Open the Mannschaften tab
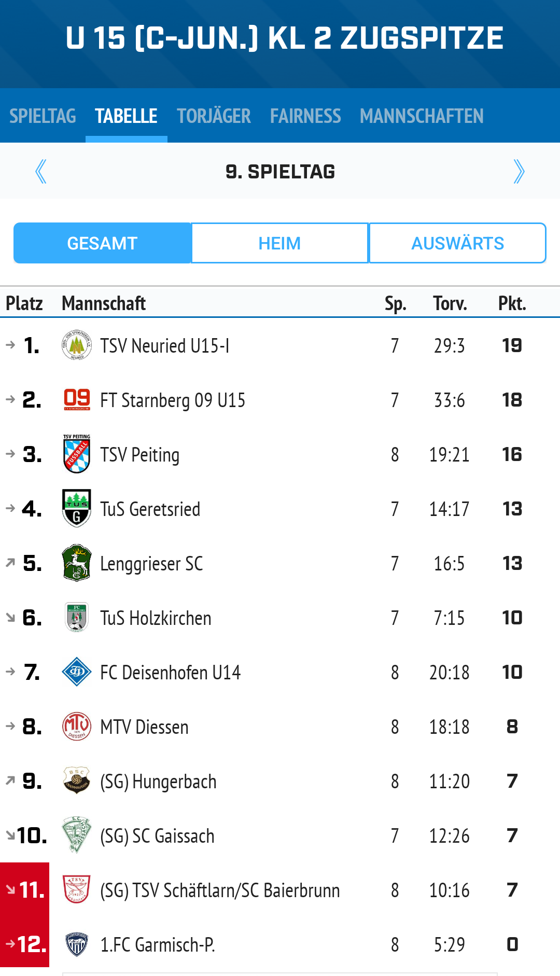The image size is (560, 976). coord(422,116)
